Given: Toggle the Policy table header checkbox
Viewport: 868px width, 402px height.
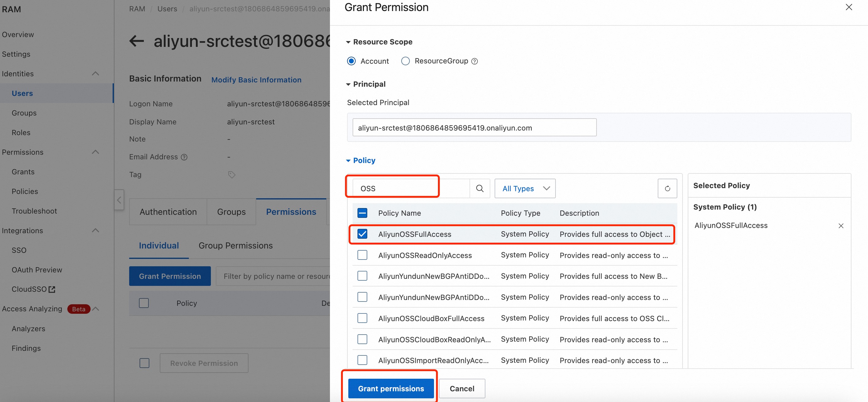Looking at the screenshot, I should (144, 303).
